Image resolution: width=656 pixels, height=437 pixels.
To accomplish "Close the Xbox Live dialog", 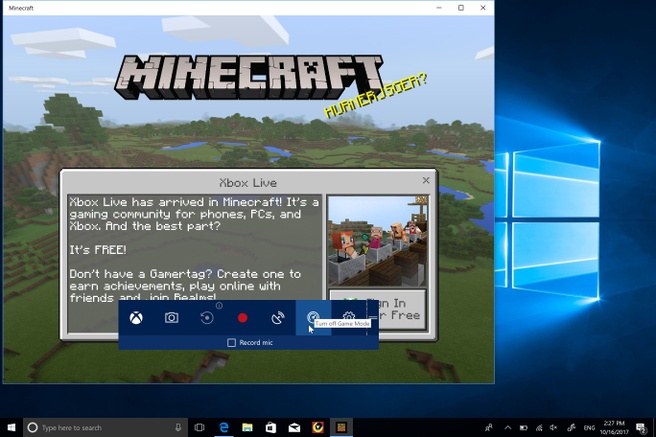I will [426, 180].
